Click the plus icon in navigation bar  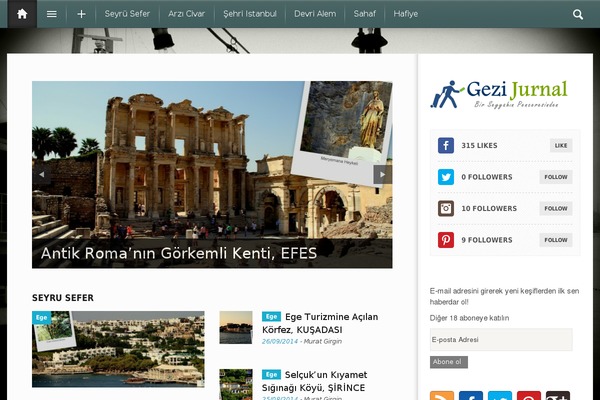pyautogui.click(x=81, y=14)
